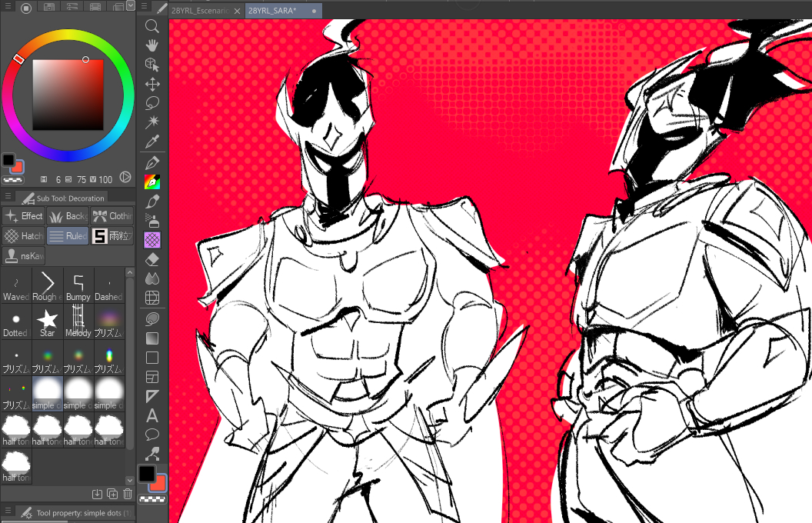The image size is (812, 523).
Task: Select the Eyedropper tool
Action: point(152,142)
